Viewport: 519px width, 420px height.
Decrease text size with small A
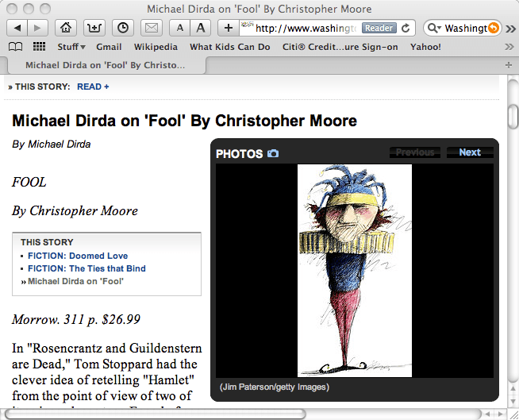(x=179, y=28)
